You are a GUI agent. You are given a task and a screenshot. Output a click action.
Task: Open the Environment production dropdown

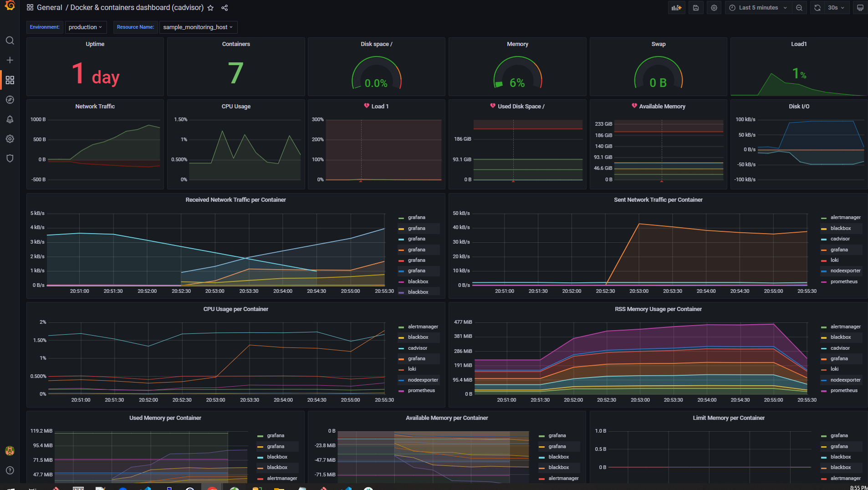(86, 27)
